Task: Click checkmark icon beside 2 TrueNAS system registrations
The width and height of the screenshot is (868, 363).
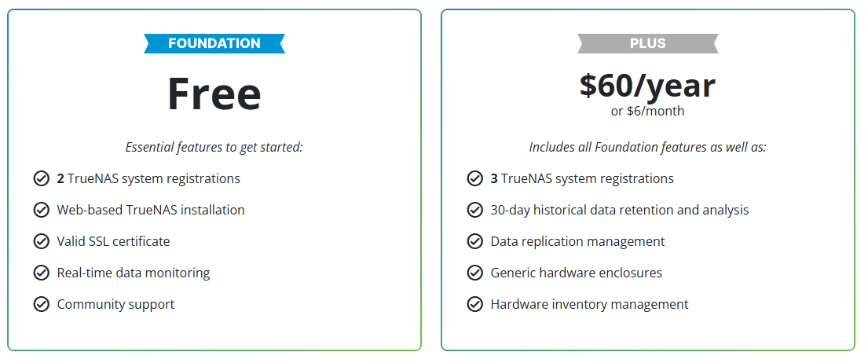Action: [x=42, y=178]
